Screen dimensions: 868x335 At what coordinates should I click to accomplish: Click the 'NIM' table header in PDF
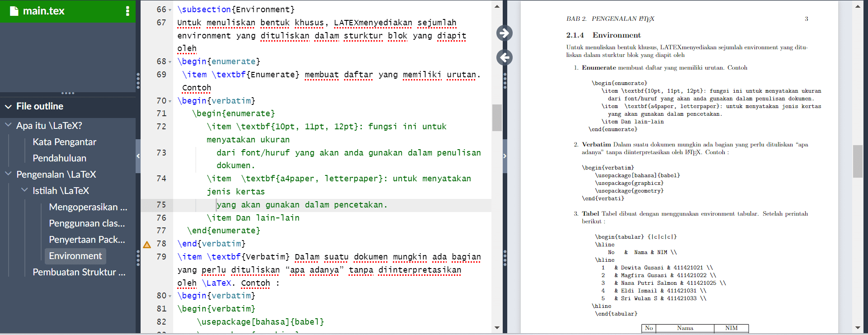pyautogui.click(x=731, y=328)
